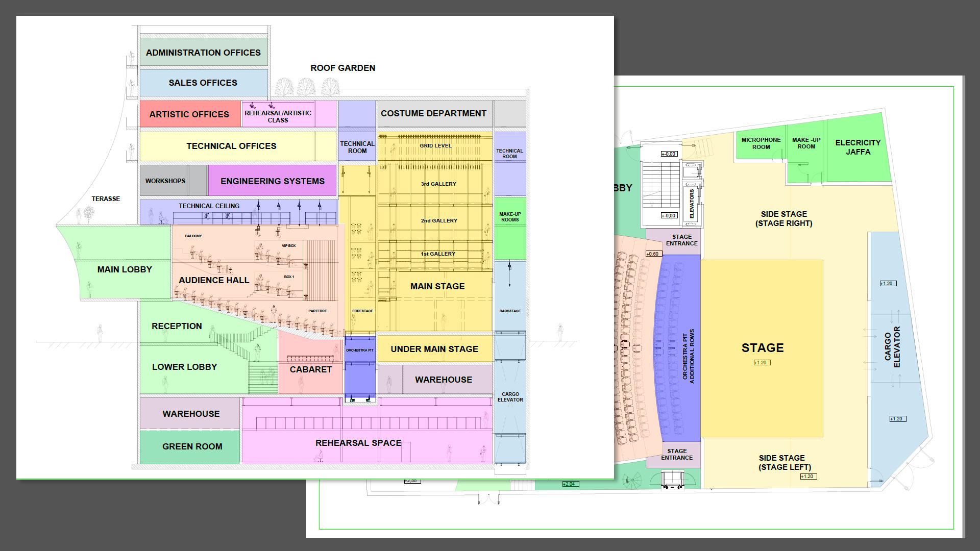Click the ELEVATORS label in floor plan
Viewport: 980px width, 551px height.
(692, 204)
